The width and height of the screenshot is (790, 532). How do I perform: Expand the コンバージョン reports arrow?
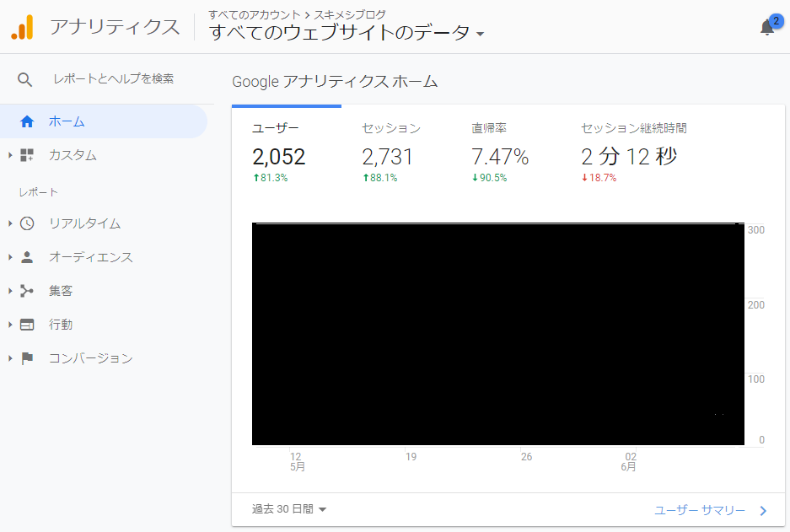pos(10,358)
